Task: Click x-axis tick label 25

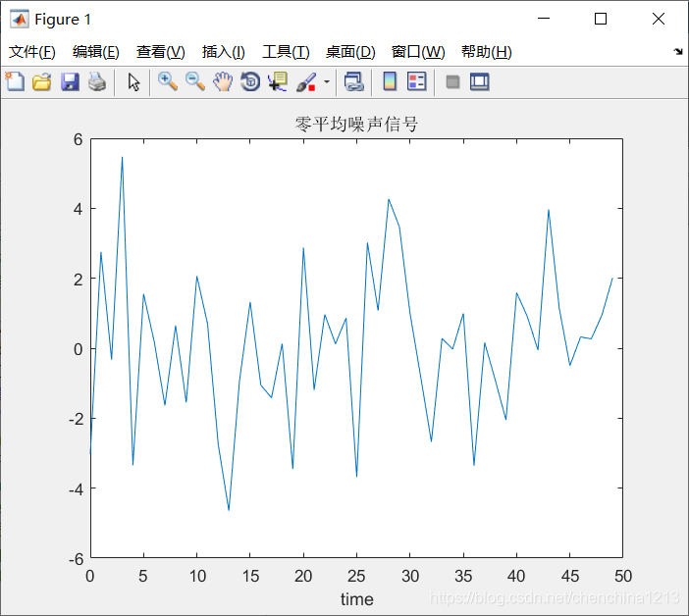Action: click(356, 576)
